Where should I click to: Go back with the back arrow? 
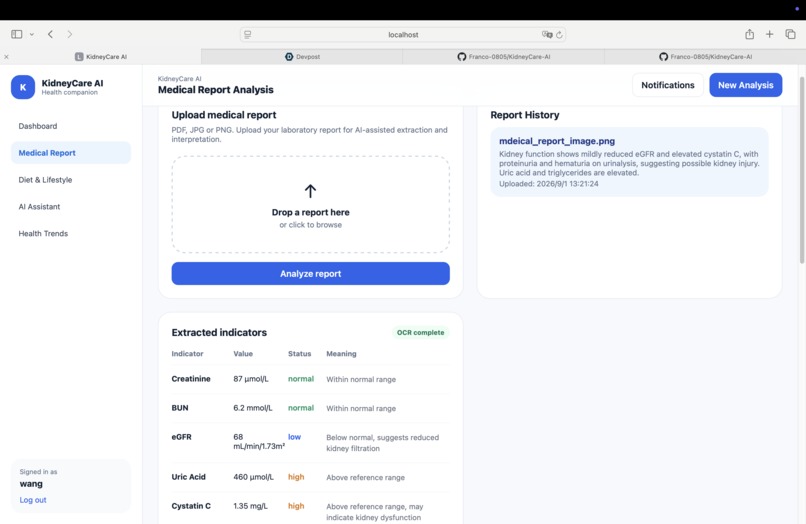pyautogui.click(x=50, y=34)
